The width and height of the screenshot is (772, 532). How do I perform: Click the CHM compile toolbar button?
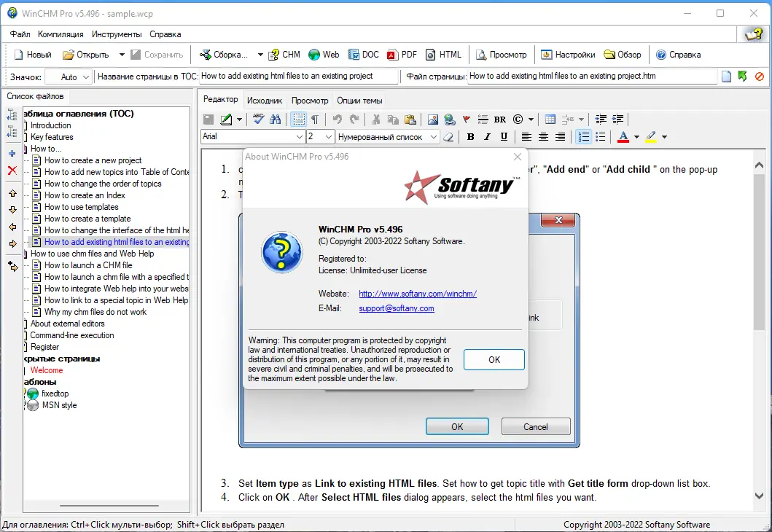pos(284,55)
